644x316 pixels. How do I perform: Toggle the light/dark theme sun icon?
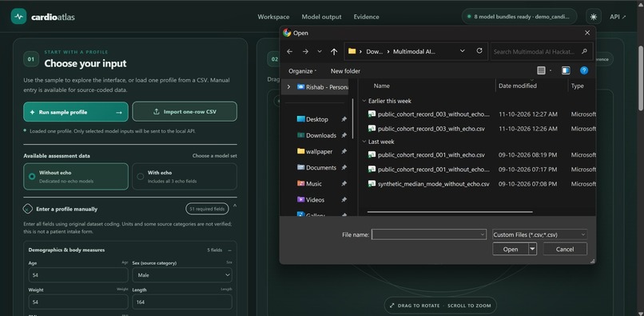pyautogui.click(x=593, y=17)
